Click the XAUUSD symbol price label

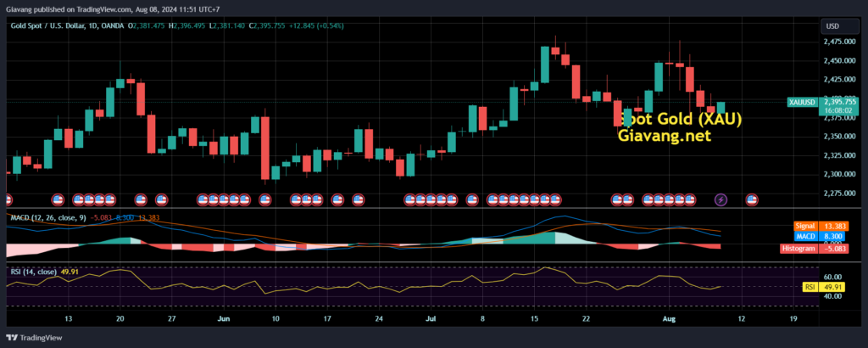coord(802,103)
